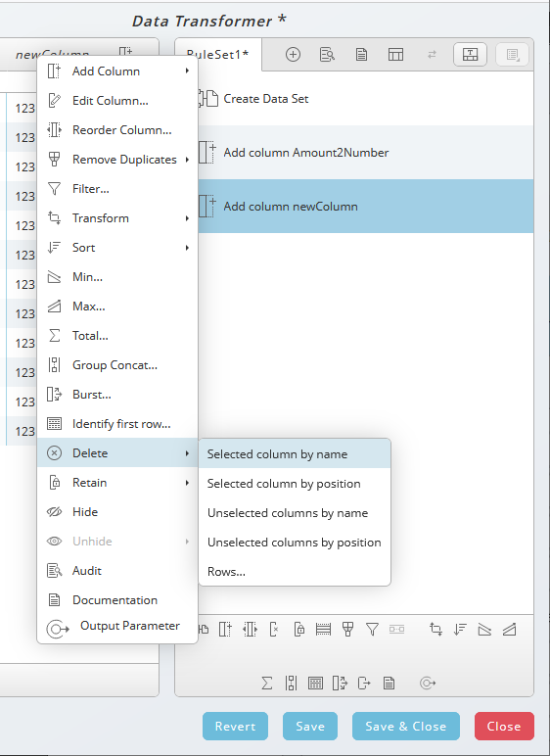Click the table layout icon in top toolbar
This screenshot has width=550, height=756.
point(395,55)
